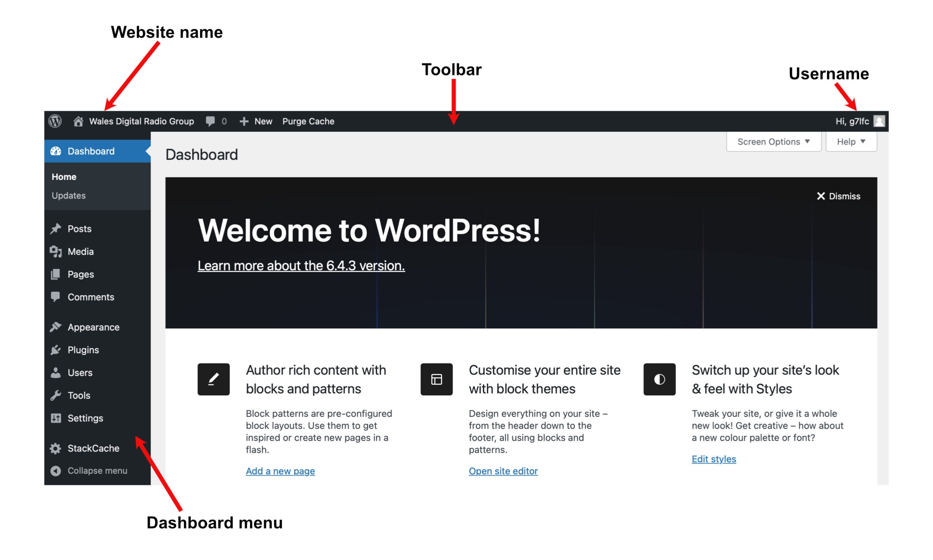Click the StackCache gear icon
Viewport: 933px width, 560px height.
pos(55,448)
